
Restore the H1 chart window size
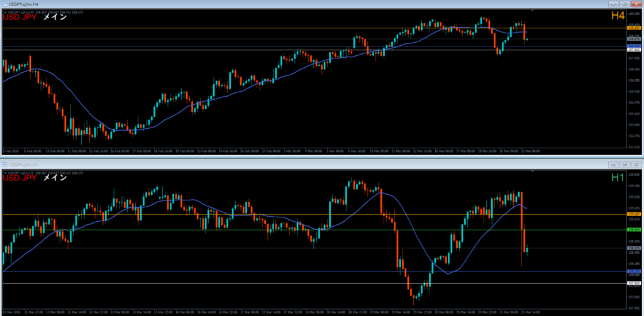[x=624, y=164]
